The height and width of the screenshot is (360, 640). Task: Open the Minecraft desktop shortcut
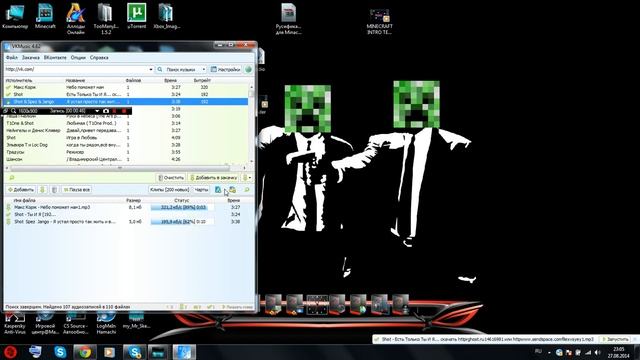[45, 16]
